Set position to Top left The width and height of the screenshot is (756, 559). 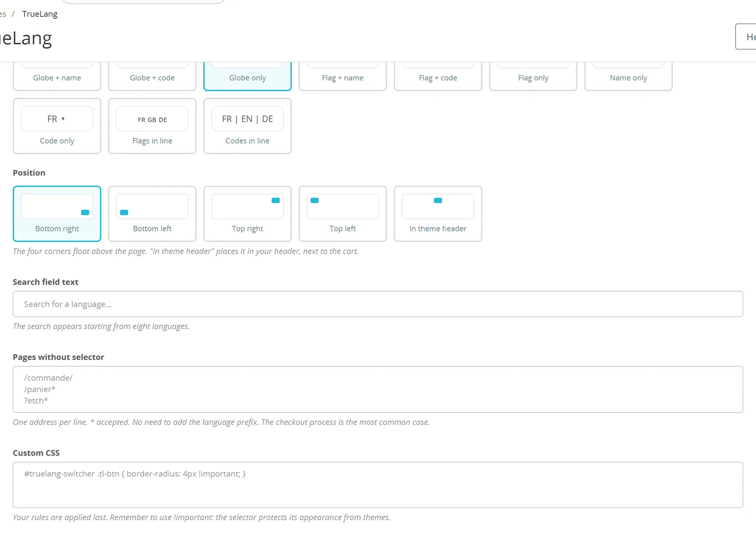pos(343,214)
